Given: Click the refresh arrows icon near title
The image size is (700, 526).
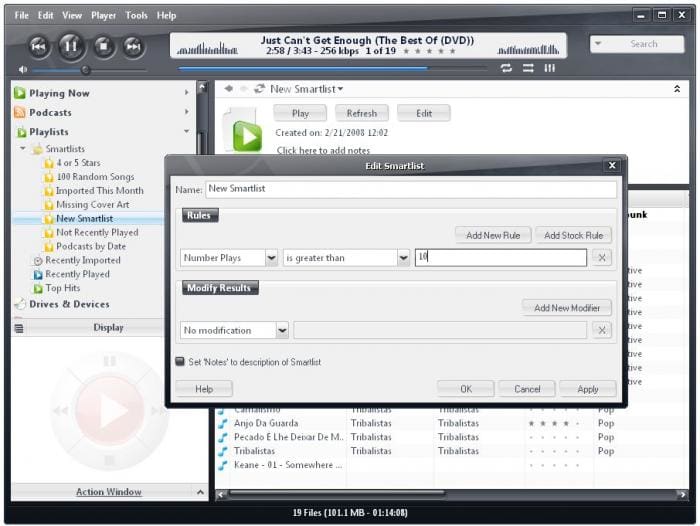Looking at the screenshot, I should tap(259, 88).
